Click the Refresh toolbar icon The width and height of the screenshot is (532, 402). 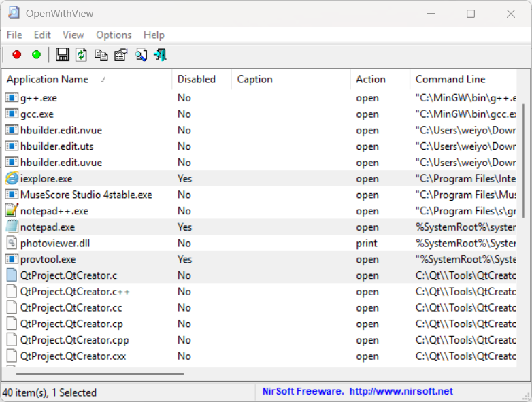81,54
